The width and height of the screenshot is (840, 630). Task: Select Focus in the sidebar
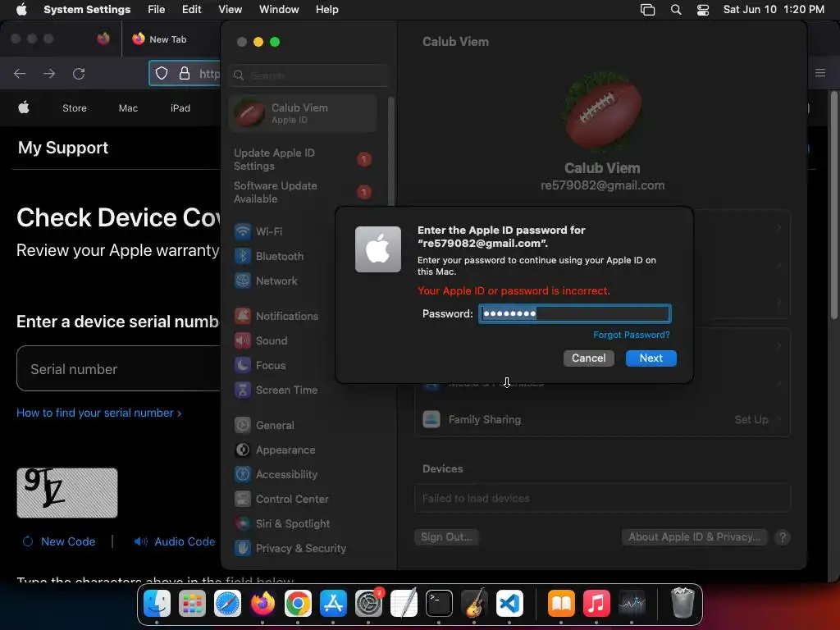[x=260, y=365]
